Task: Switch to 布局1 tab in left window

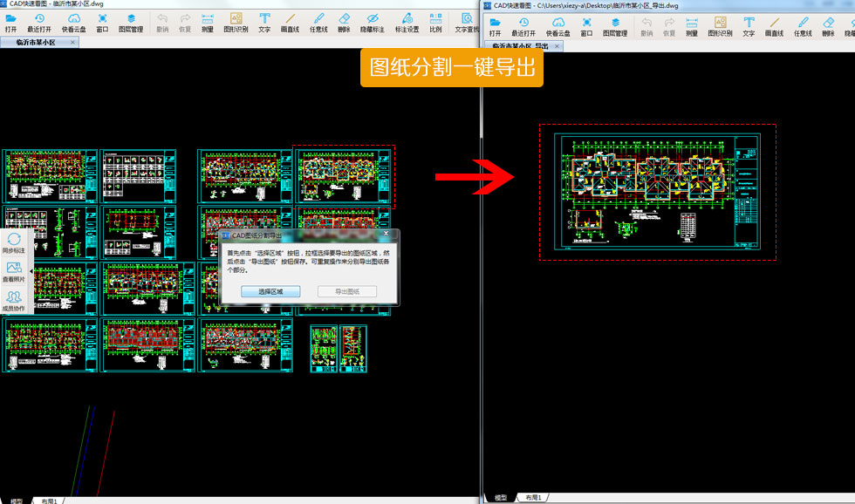Action: [49, 501]
